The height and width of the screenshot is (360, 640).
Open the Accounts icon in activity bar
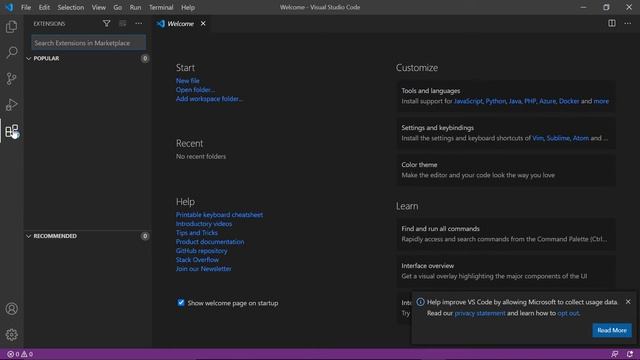pyautogui.click(x=11, y=309)
